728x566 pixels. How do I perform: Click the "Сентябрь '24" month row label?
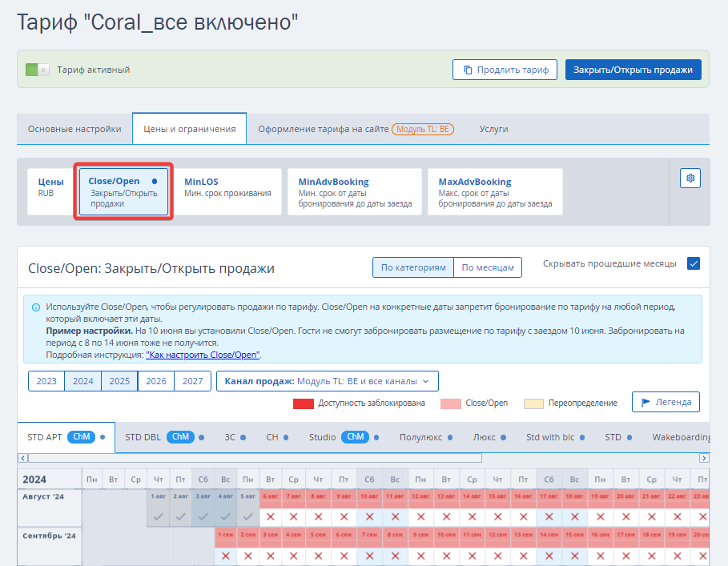[x=49, y=536]
